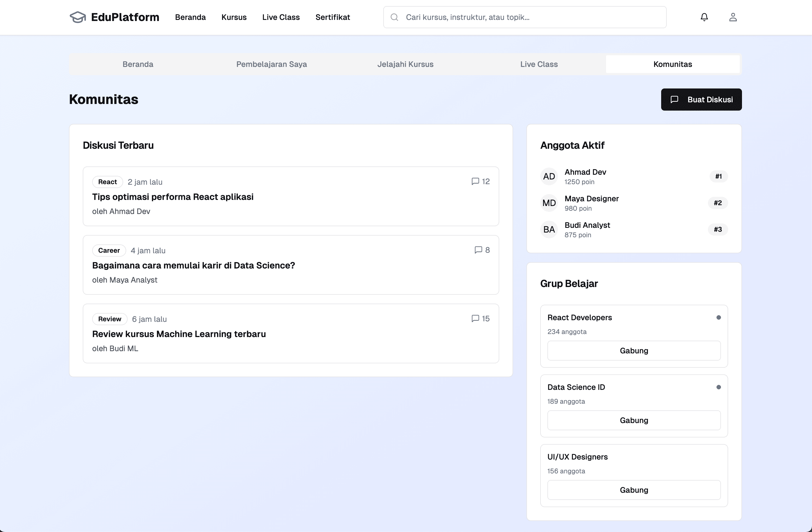Viewport: 812px width, 532px height.
Task: Click the EduPlatform brand name
Action: coord(125,17)
